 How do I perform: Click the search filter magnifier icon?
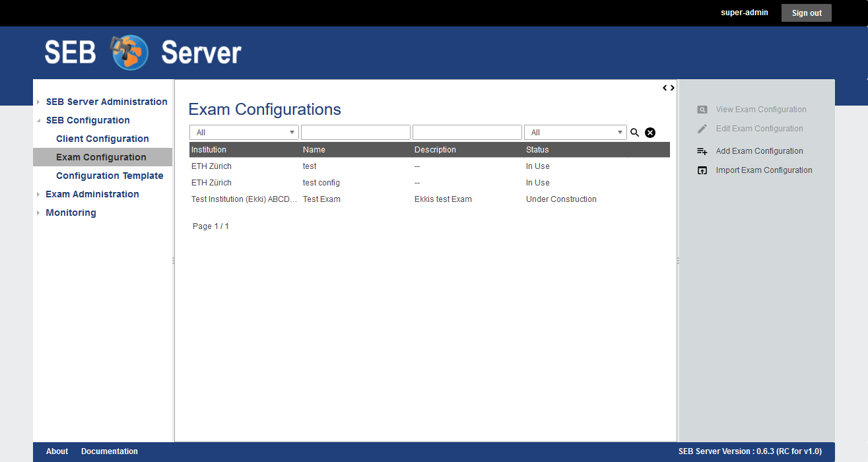(x=634, y=133)
